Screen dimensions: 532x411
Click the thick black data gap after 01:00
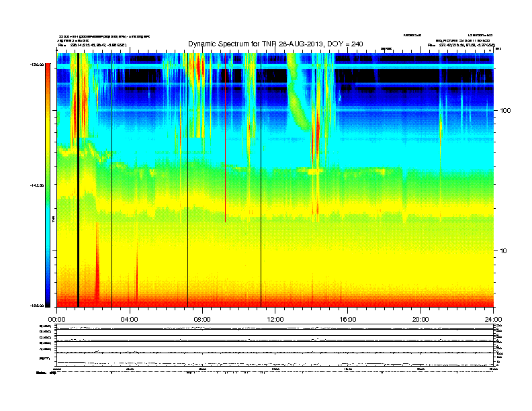coord(78,180)
